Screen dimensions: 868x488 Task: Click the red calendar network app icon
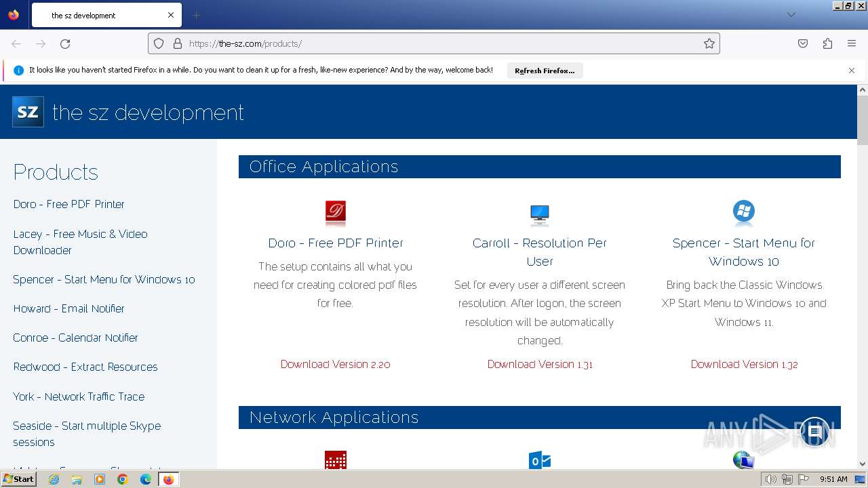point(336,460)
